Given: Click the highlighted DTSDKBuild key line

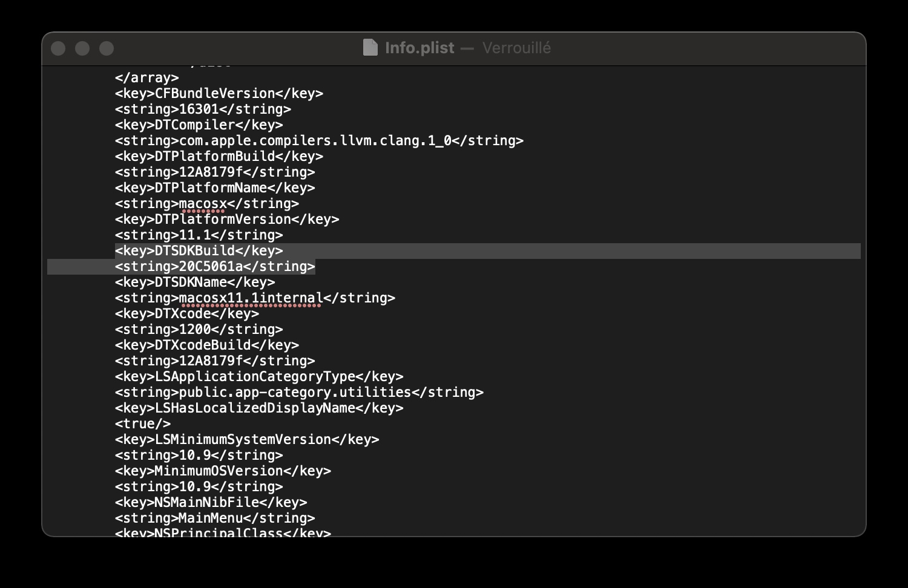Looking at the screenshot, I should 199,251.
